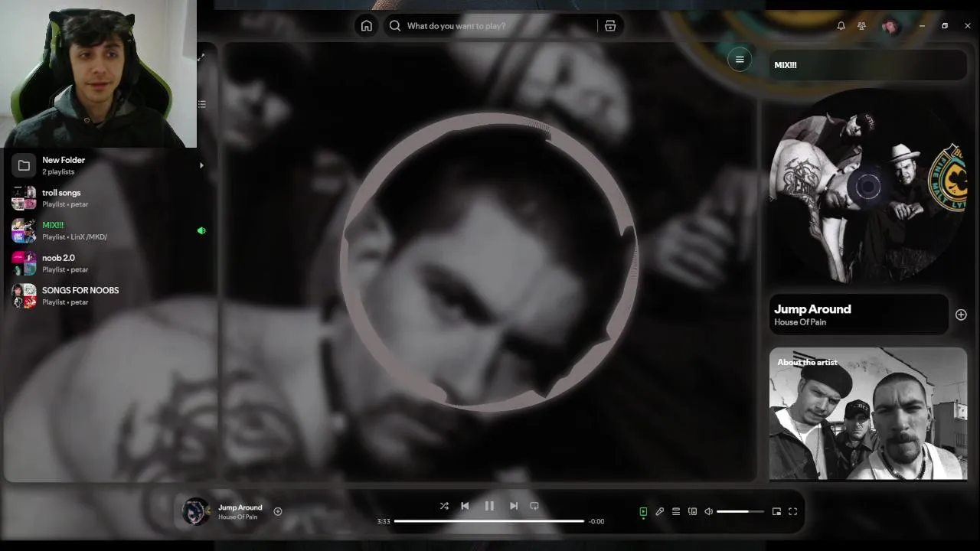Skip to previous track
This screenshot has width=980, height=551.
[x=465, y=506]
